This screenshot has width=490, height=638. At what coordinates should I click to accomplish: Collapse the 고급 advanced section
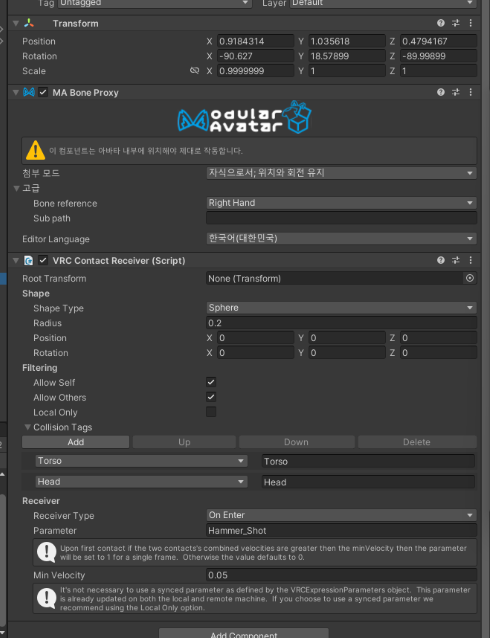(x=17, y=188)
